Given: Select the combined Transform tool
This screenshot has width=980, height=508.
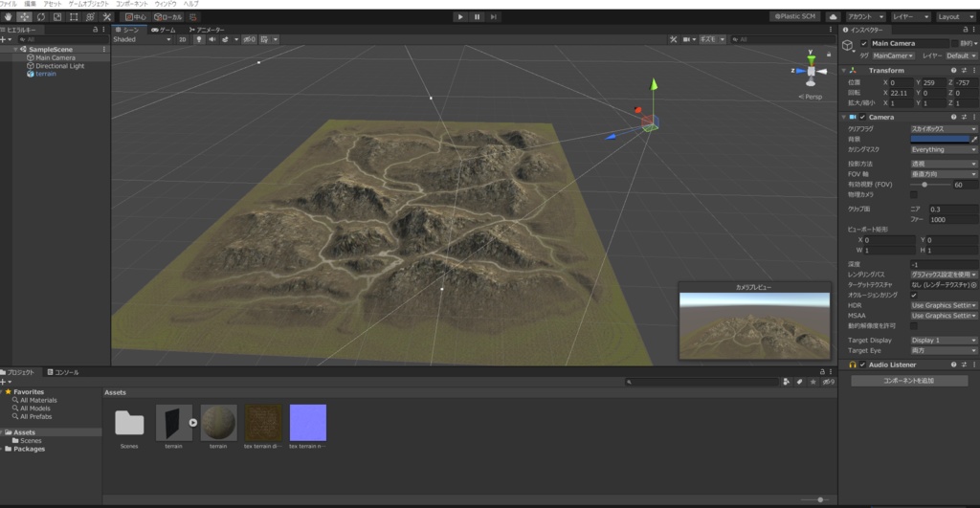Looking at the screenshot, I should point(90,17).
